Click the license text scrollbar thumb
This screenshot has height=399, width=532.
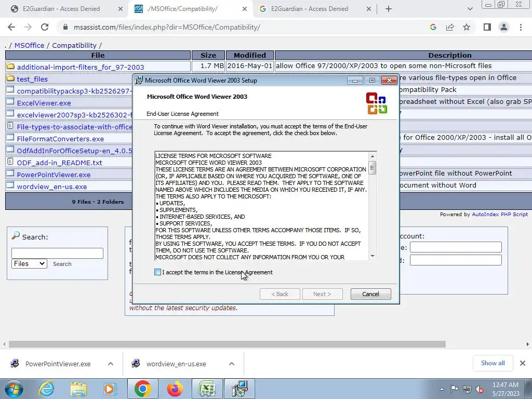tap(373, 168)
